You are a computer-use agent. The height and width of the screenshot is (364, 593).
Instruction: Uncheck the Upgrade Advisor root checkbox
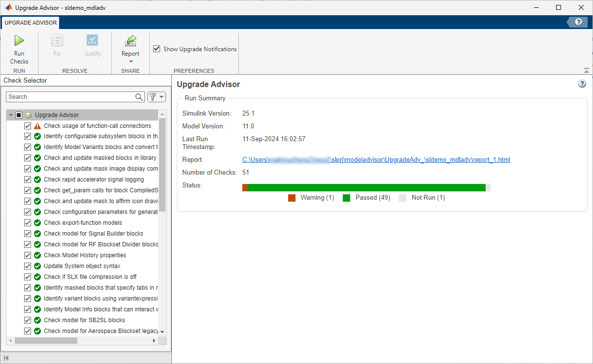[x=18, y=114]
